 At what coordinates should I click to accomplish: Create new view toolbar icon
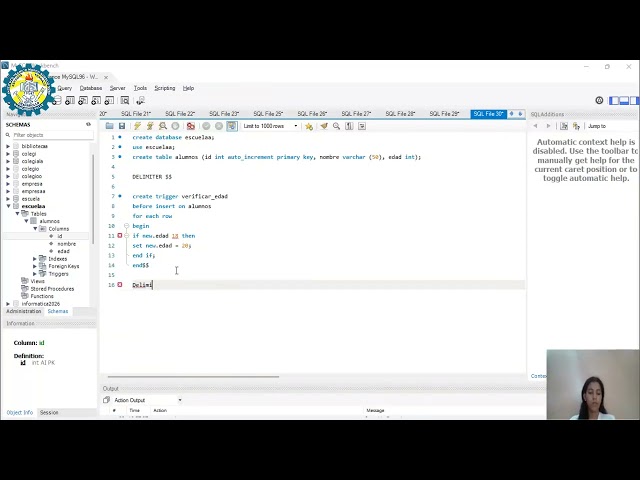pyautogui.click(x=83, y=100)
